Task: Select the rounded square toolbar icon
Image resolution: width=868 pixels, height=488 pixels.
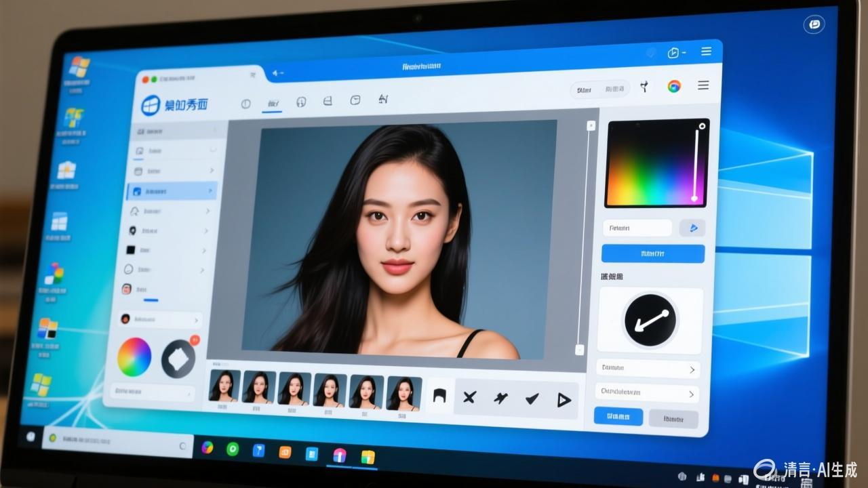Action: click(x=355, y=100)
